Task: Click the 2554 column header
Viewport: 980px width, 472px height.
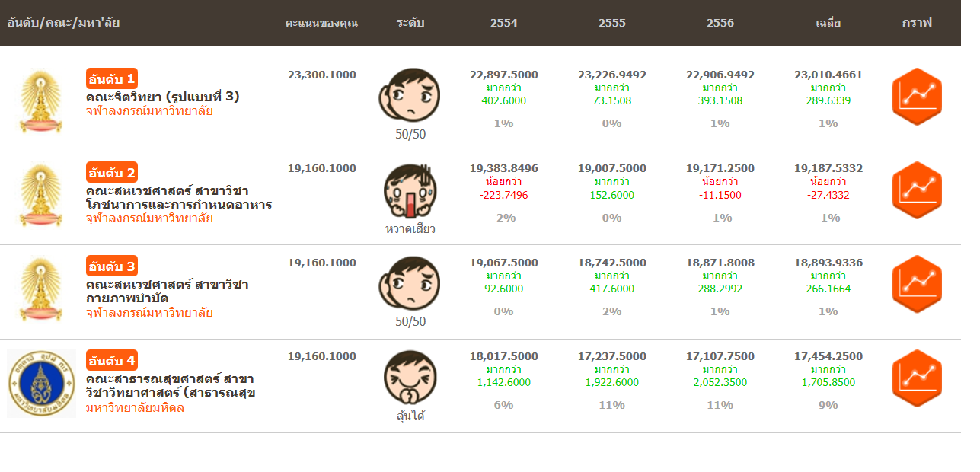Action: (x=504, y=23)
